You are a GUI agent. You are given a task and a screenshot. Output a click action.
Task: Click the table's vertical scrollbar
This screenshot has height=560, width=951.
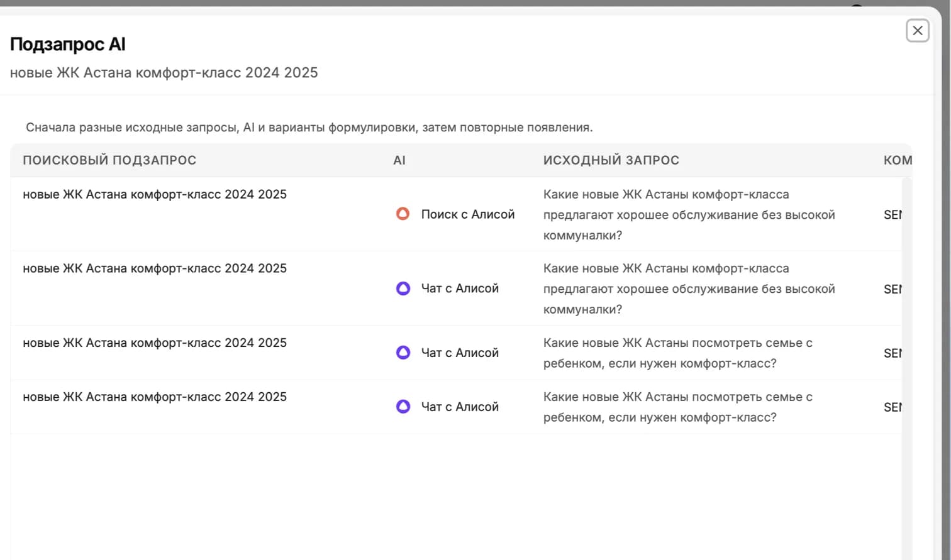coord(906,368)
